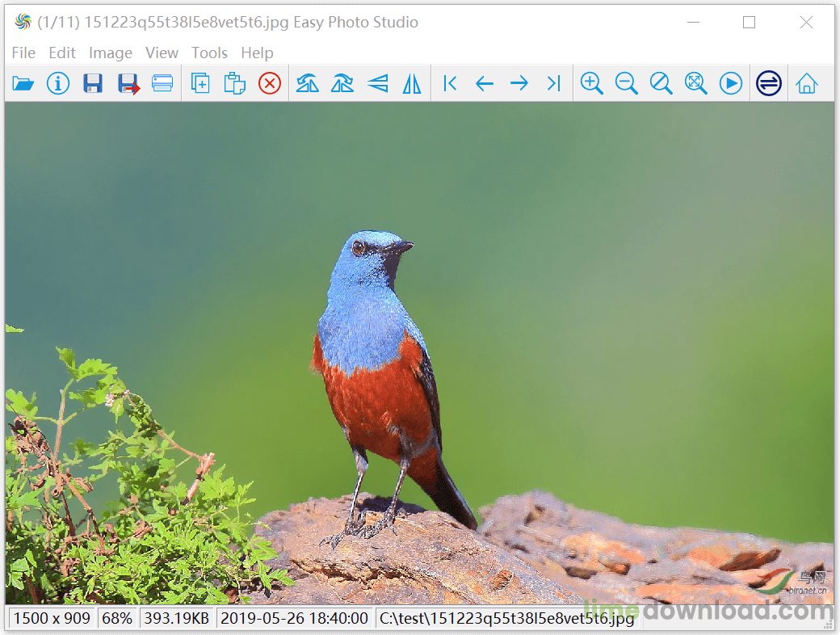Jump to the last image
This screenshot has height=635, width=840.
click(554, 83)
